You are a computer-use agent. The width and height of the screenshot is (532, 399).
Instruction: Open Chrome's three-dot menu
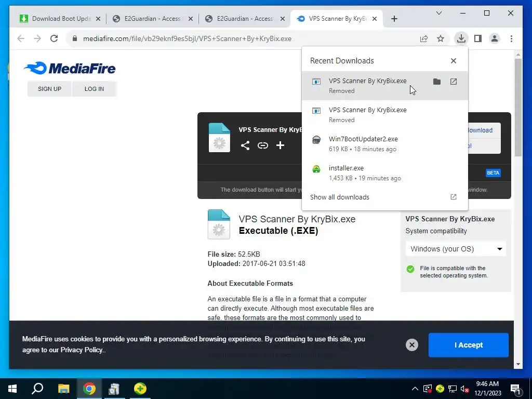click(511, 38)
